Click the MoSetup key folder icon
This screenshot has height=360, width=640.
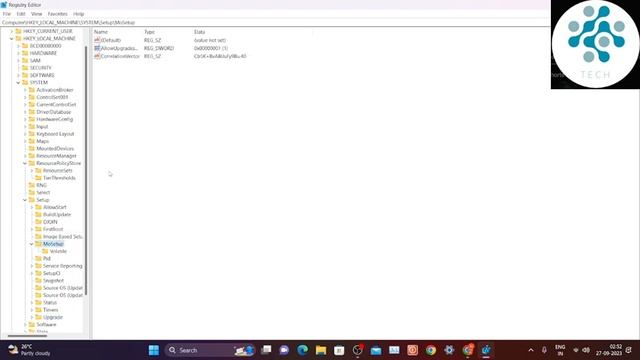pos(38,244)
